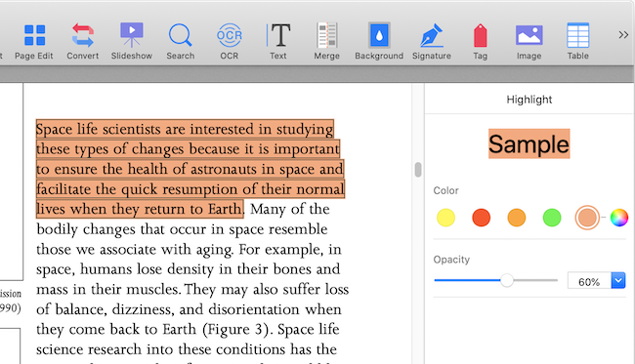The width and height of the screenshot is (635, 364).
Task: Select the salmon highlight color swatch
Action: tap(587, 218)
